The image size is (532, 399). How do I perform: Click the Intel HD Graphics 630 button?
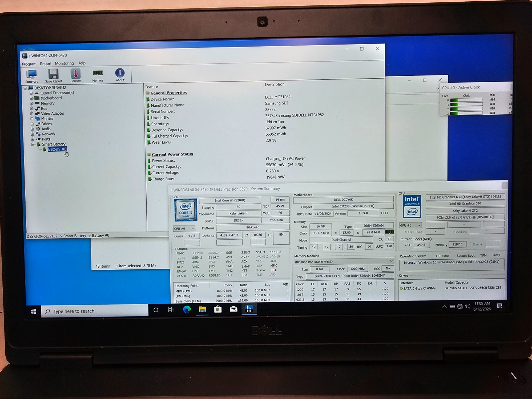[x=465, y=203]
